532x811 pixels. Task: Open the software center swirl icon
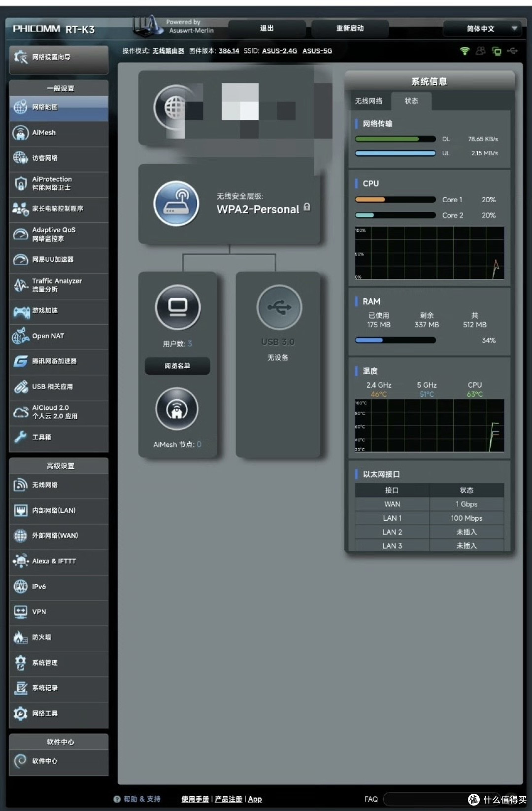pyautogui.click(x=20, y=761)
